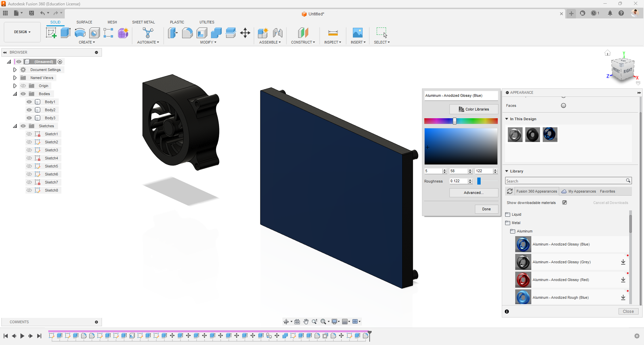The image size is (644, 345).
Task: Open the notifications bell
Action: 610,13
